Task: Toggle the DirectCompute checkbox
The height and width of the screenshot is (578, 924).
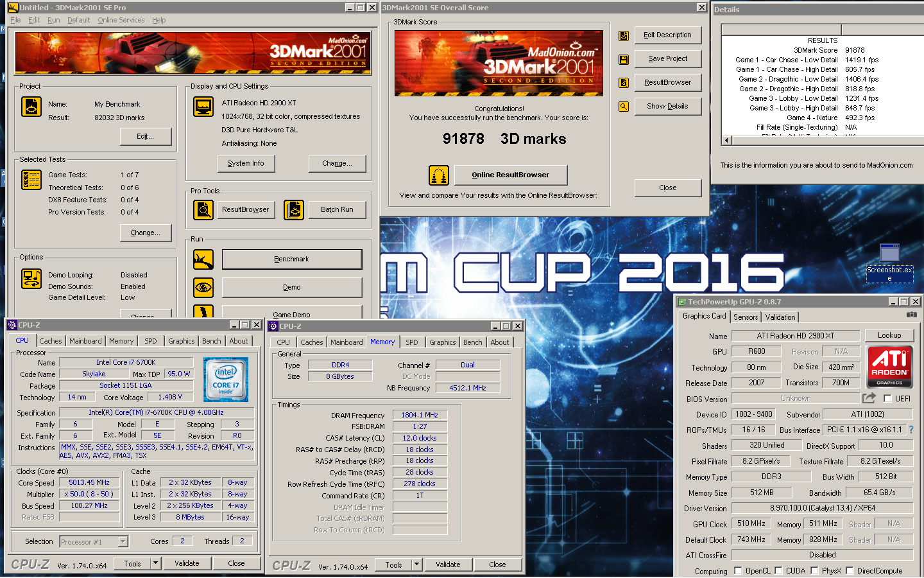Action: coord(850,570)
